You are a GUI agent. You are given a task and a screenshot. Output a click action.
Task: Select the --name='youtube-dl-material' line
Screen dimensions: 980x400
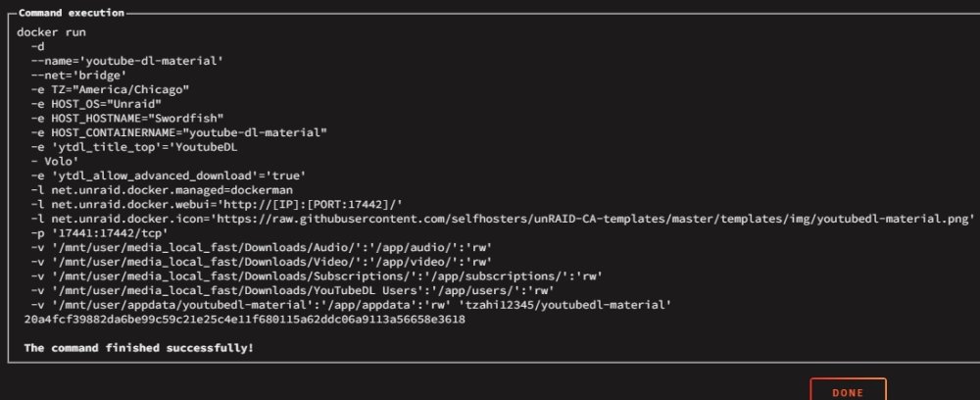coord(127,61)
